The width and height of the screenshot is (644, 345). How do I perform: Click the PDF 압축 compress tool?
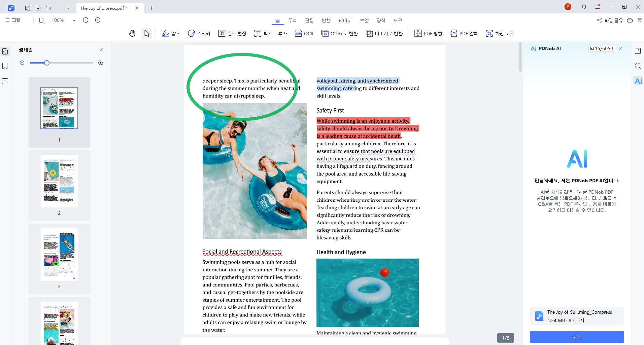(x=464, y=33)
